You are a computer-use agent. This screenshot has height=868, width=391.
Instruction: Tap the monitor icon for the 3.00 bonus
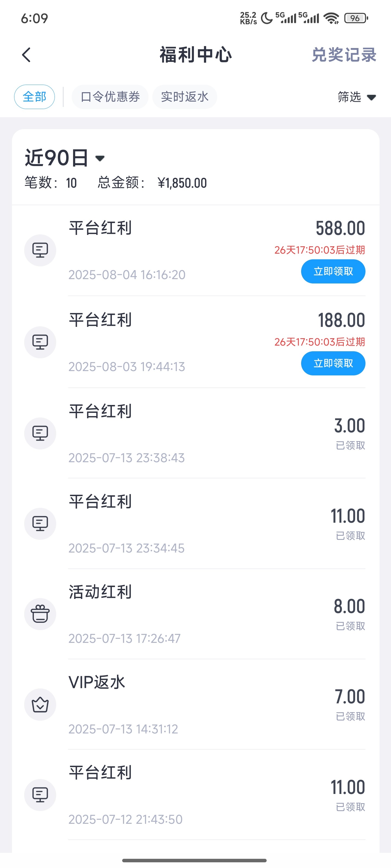coord(40,433)
